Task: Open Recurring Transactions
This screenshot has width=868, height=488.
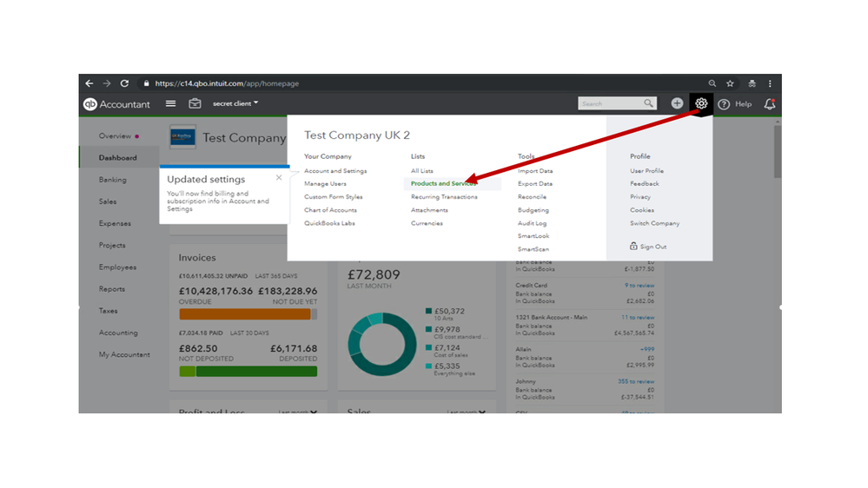Action: (444, 197)
